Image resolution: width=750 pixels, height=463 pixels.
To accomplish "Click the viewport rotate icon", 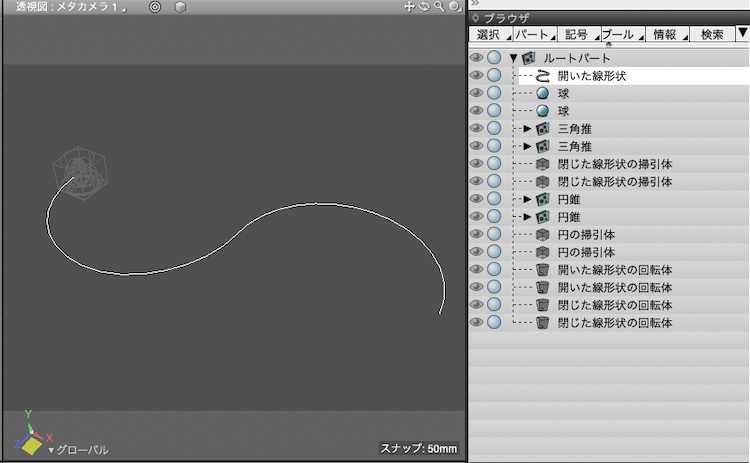I will tap(424, 7).
